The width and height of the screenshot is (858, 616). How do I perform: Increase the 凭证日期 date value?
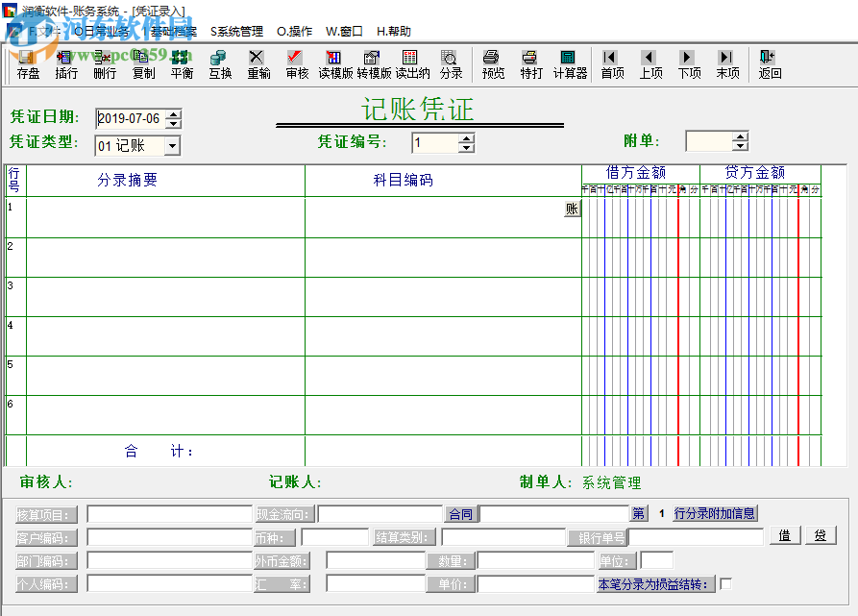click(x=174, y=113)
